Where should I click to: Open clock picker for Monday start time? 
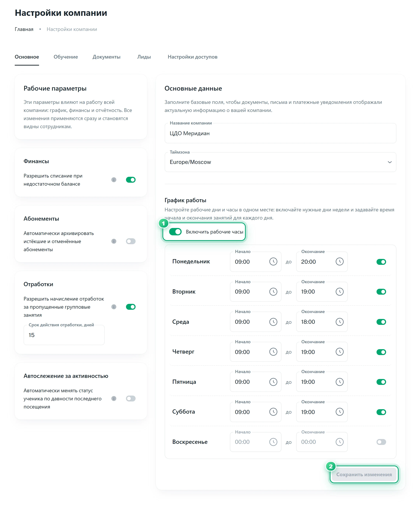tap(273, 261)
